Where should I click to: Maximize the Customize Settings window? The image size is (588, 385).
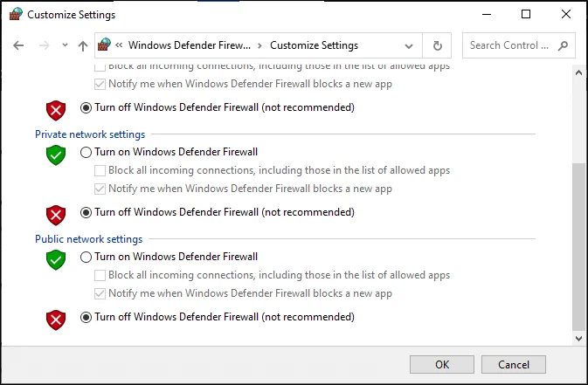click(x=526, y=14)
